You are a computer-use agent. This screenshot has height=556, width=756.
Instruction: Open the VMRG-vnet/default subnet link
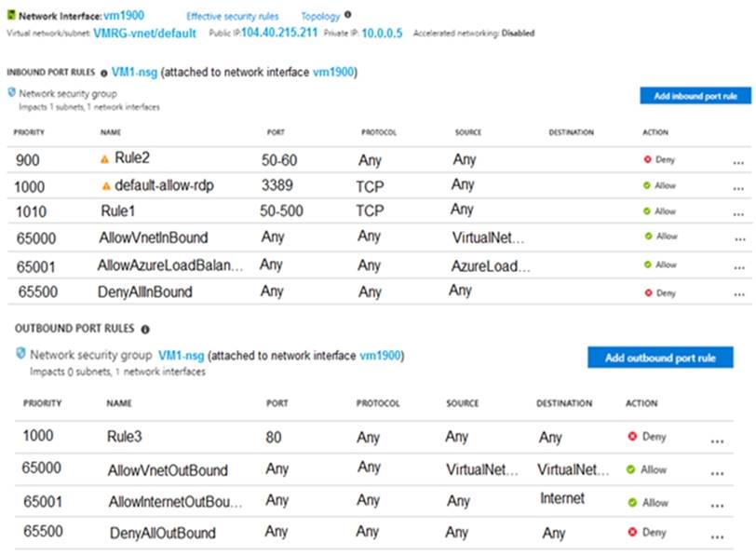click(x=144, y=34)
